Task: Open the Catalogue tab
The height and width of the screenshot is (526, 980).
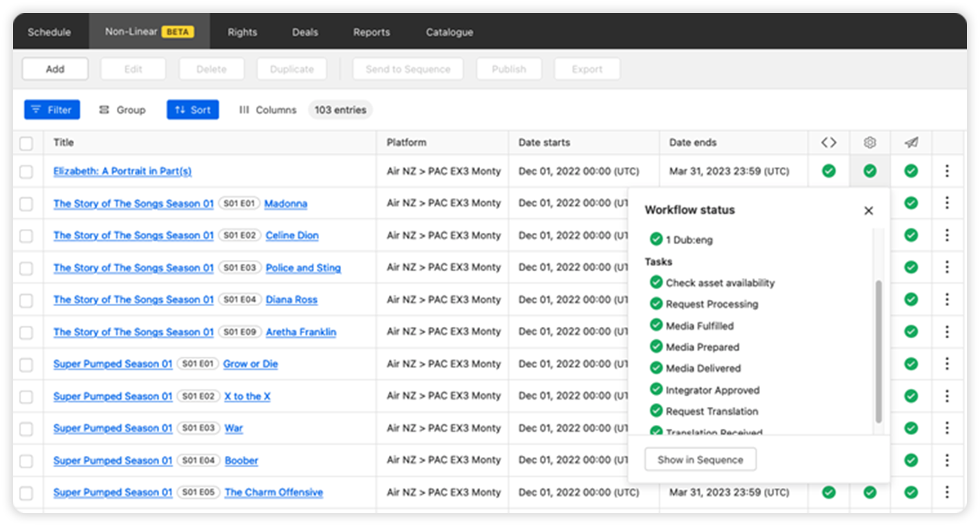Action: 449,32
